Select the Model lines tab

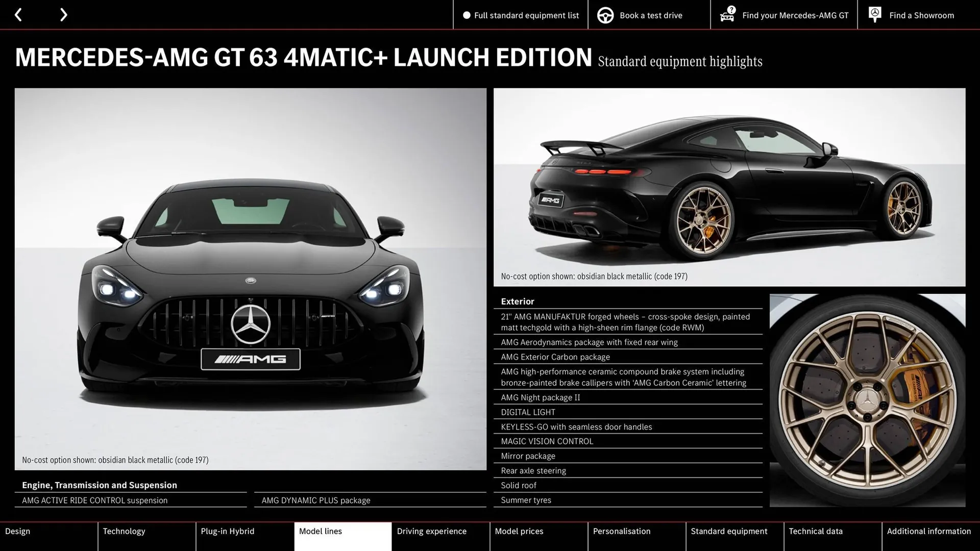(342, 536)
